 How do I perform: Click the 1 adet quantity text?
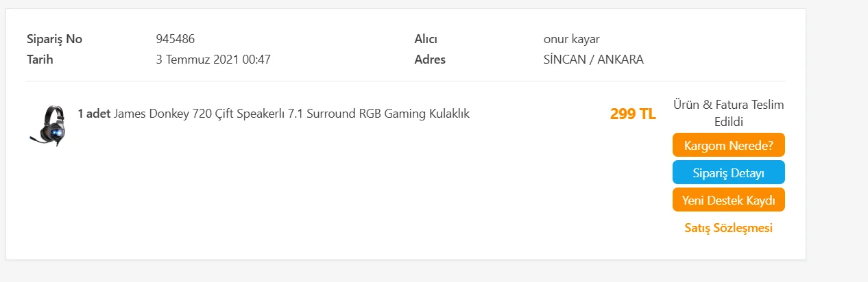point(94,114)
